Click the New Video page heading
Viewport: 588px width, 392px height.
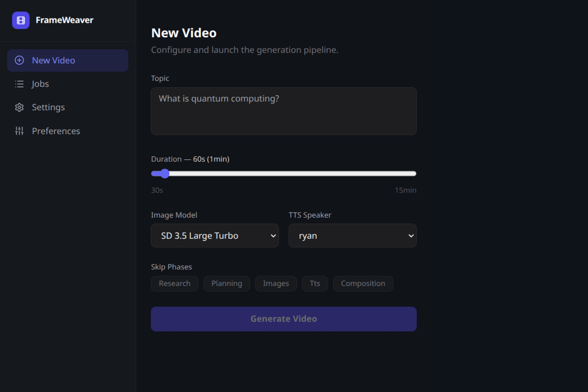click(x=184, y=33)
